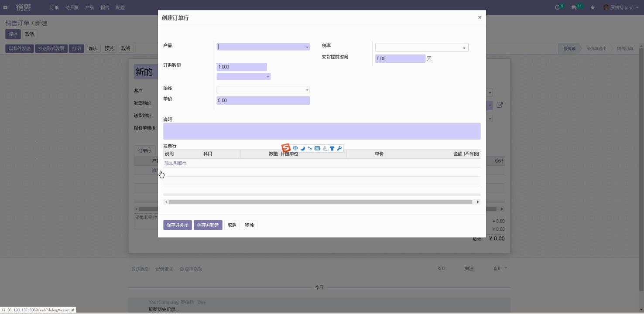Toggle the 中 Chinese input mode icon
This screenshot has height=314, width=644.
tap(295, 148)
